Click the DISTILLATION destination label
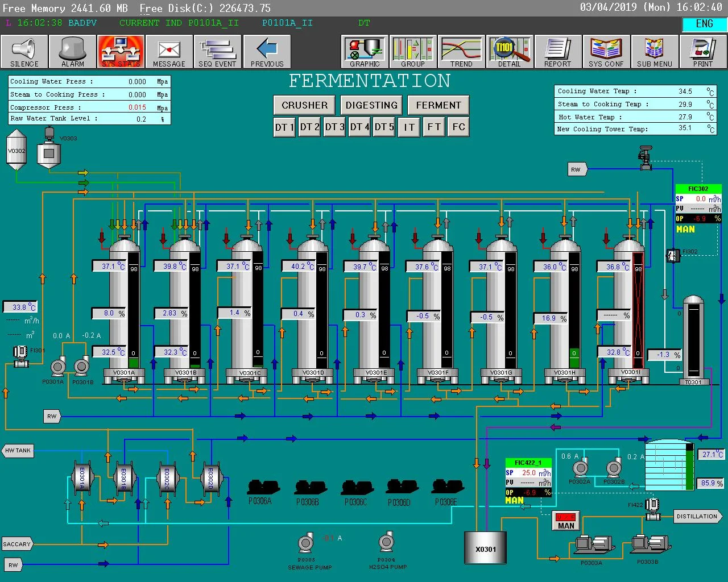The height and width of the screenshot is (582, 728). point(698,516)
